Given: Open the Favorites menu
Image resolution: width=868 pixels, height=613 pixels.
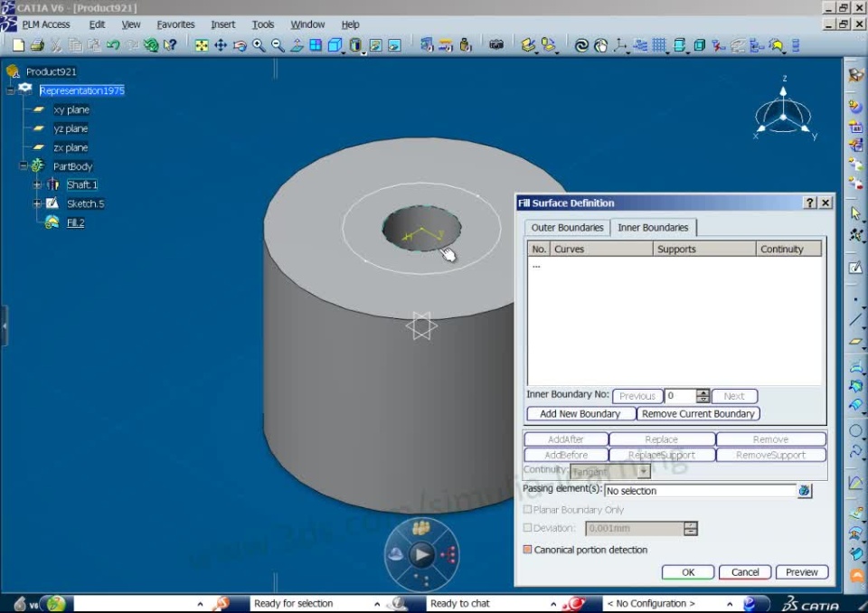Looking at the screenshot, I should coord(175,24).
